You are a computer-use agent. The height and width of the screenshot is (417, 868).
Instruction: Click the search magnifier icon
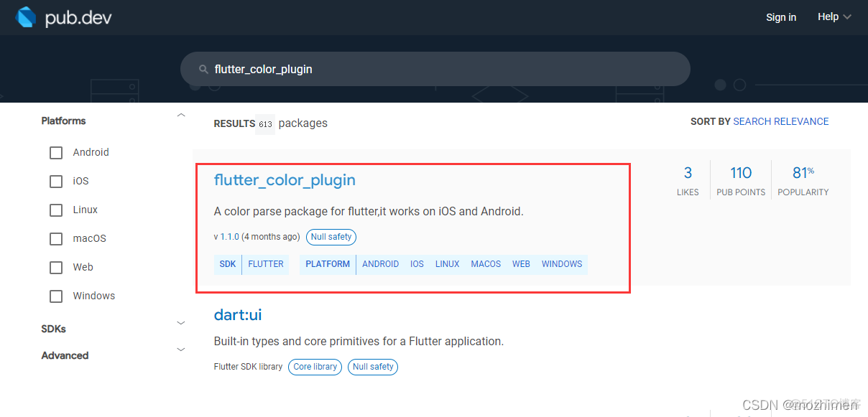pyautogui.click(x=203, y=69)
